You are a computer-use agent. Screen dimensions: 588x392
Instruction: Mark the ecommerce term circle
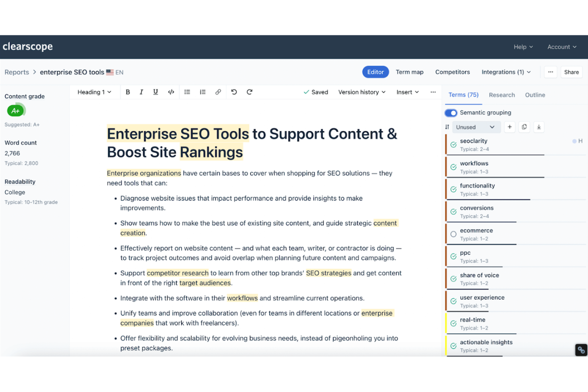click(x=453, y=234)
